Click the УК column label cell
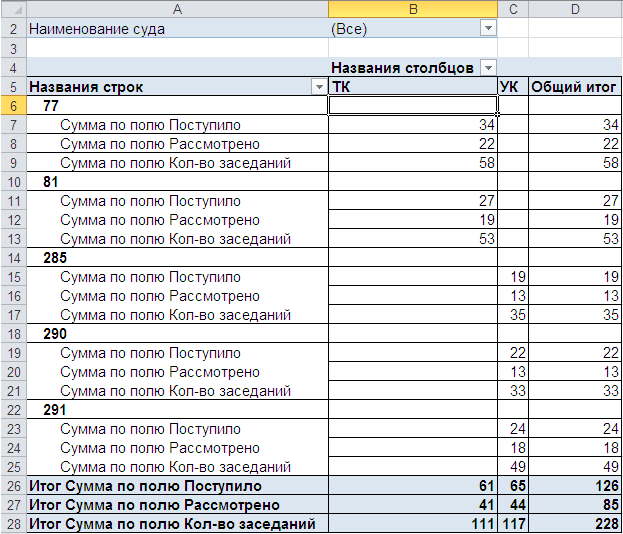This screenshot has height=534, width=623. [x=513, y=87]
